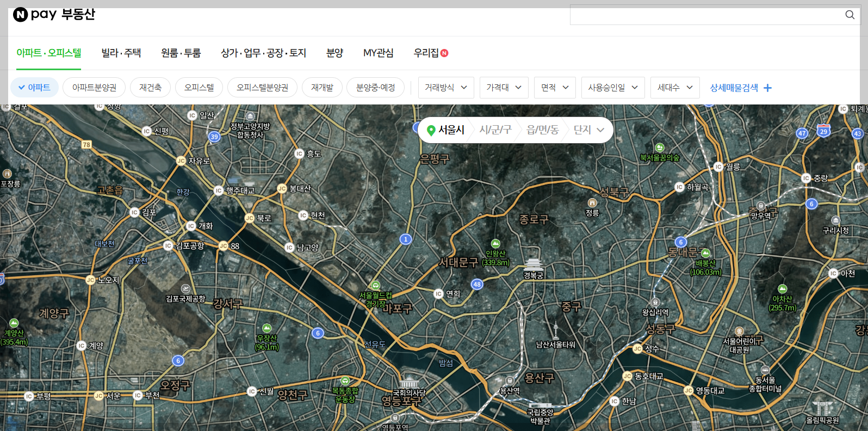
Task: Toggle the 재개발 filter chip
Action: [322, 87]
